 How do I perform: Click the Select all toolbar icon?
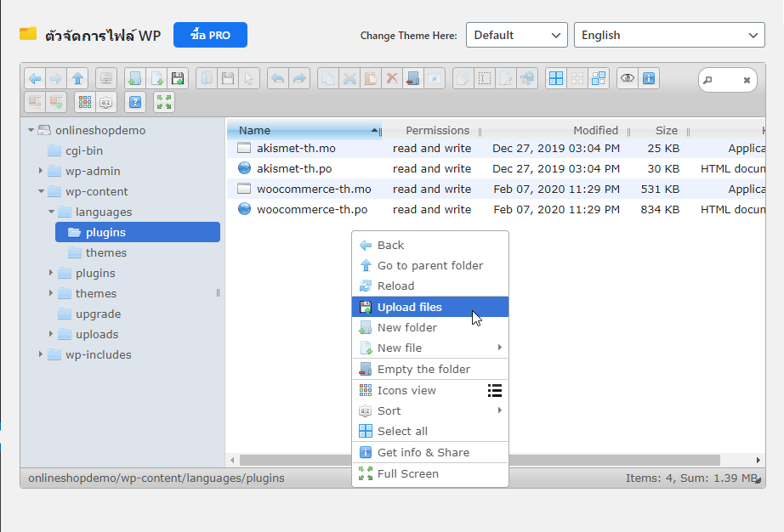[x=556, y=78]
